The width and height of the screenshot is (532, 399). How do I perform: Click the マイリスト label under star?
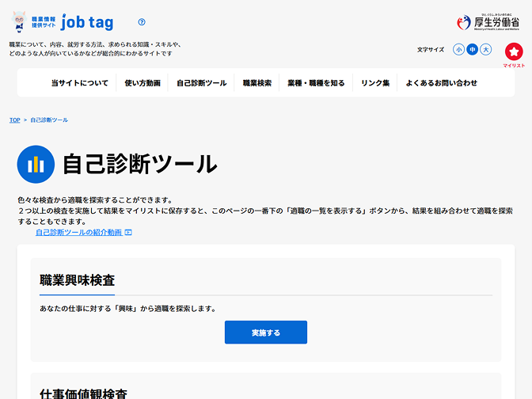tap(514, 66)
